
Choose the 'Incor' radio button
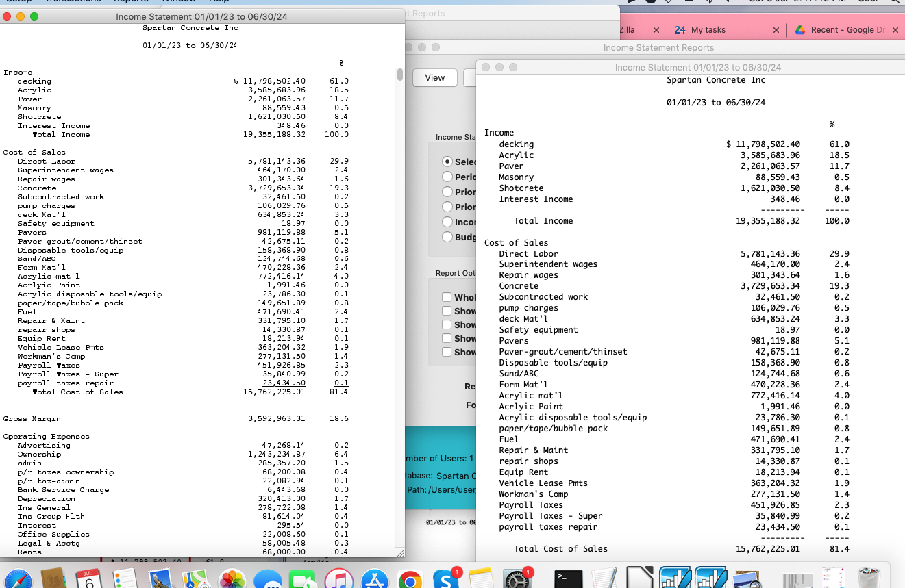[447, 222]
